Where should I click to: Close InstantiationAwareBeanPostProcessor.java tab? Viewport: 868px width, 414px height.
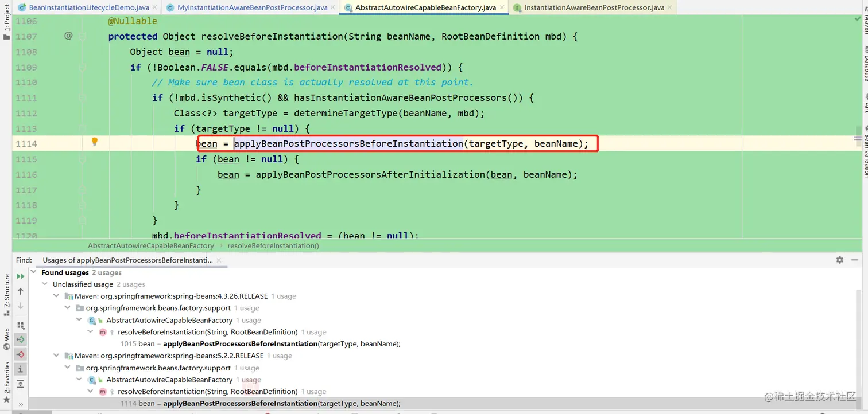point(670,7)
